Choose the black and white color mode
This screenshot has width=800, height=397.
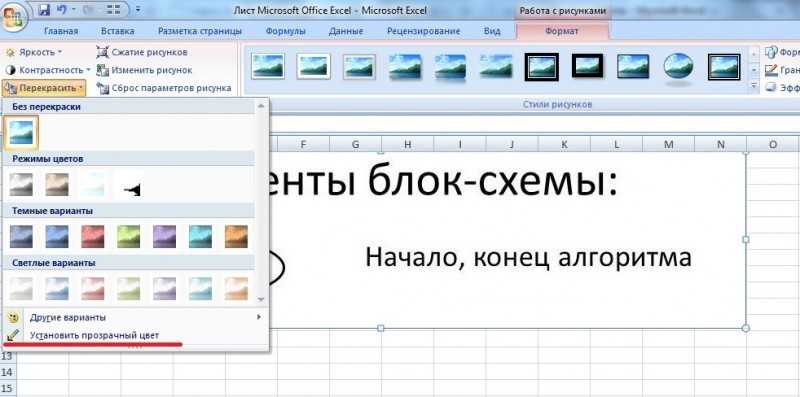click(x=129, y=185)
